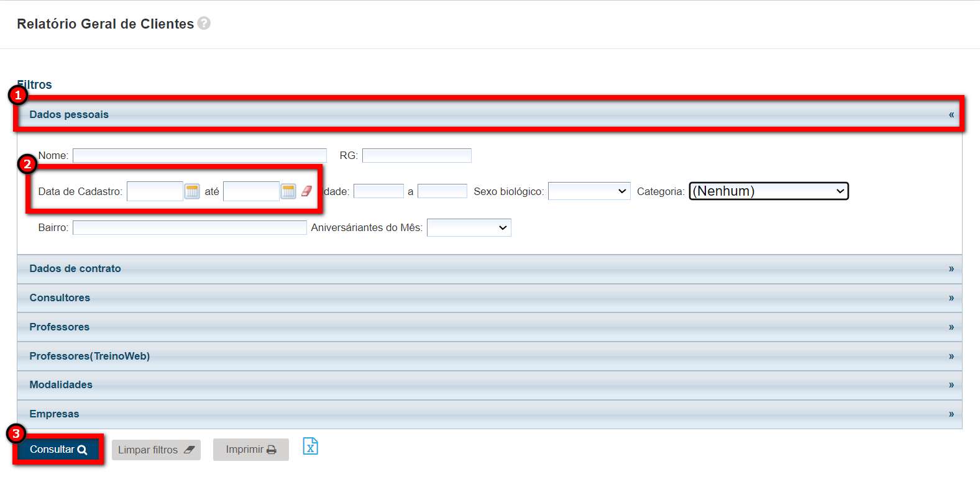Click the help question mark icon
This screenshot has width=980, height=477.
204,23
